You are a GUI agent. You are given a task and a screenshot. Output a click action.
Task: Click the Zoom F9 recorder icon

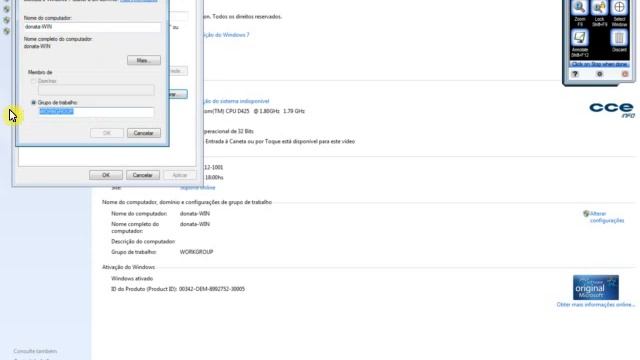pyautogui.click(x=580, y=7)
